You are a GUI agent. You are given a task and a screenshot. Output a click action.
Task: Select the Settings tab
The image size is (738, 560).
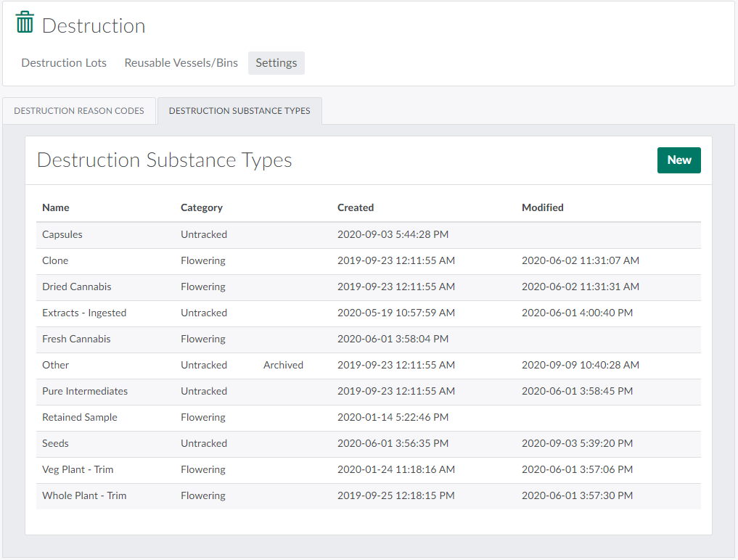[x=276, y=63]
